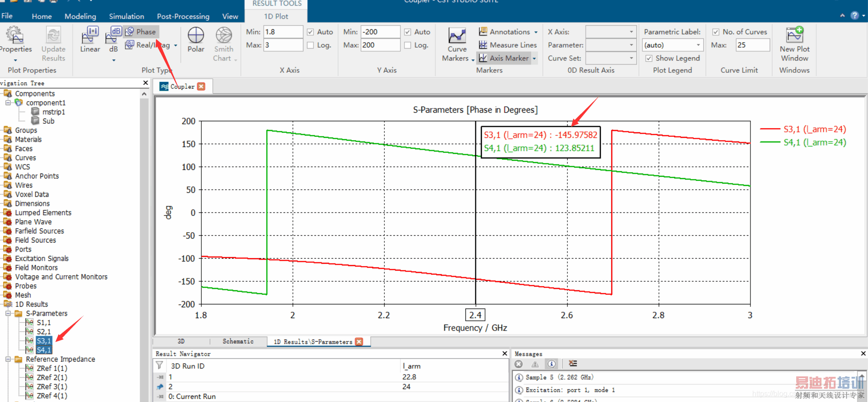This screenshot has height=402, width=868.
Task: Select 0: Current Run row
Action: coord(331,397)
